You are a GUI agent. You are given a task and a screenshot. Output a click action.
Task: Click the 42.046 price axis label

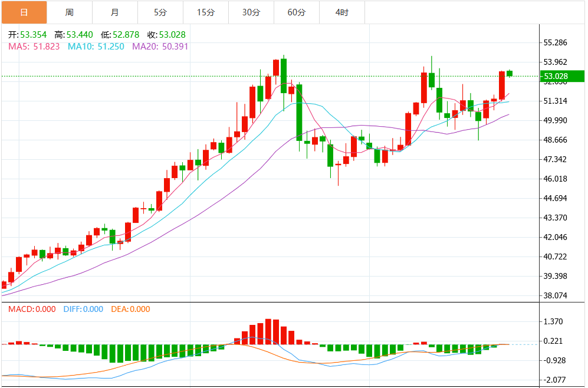(556, 237)
